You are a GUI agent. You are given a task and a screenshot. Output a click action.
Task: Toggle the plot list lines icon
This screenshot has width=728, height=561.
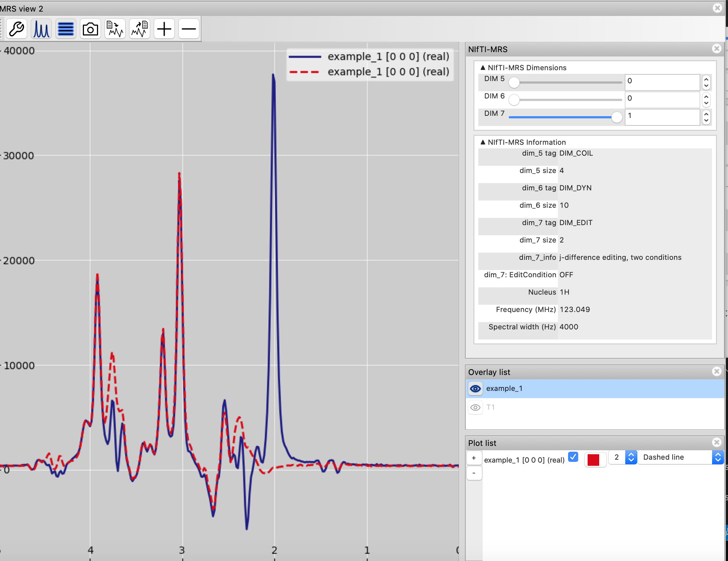pos(66,29)
